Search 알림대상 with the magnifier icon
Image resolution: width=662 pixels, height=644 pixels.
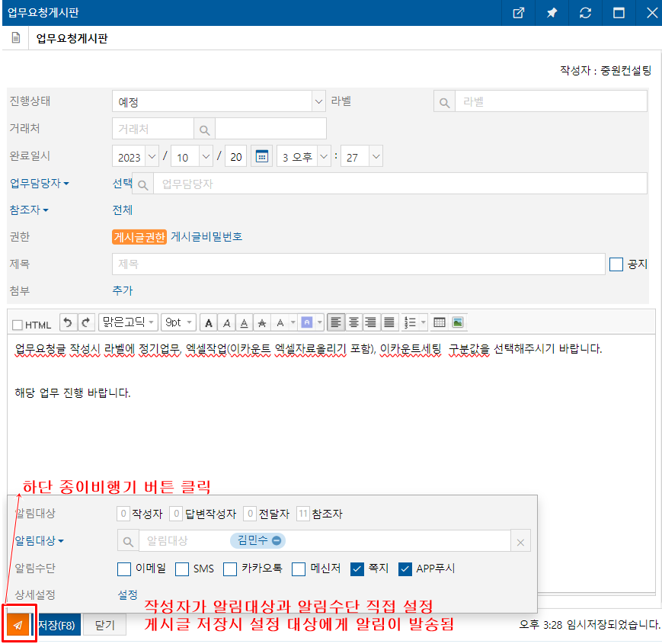tap(128, 541)
